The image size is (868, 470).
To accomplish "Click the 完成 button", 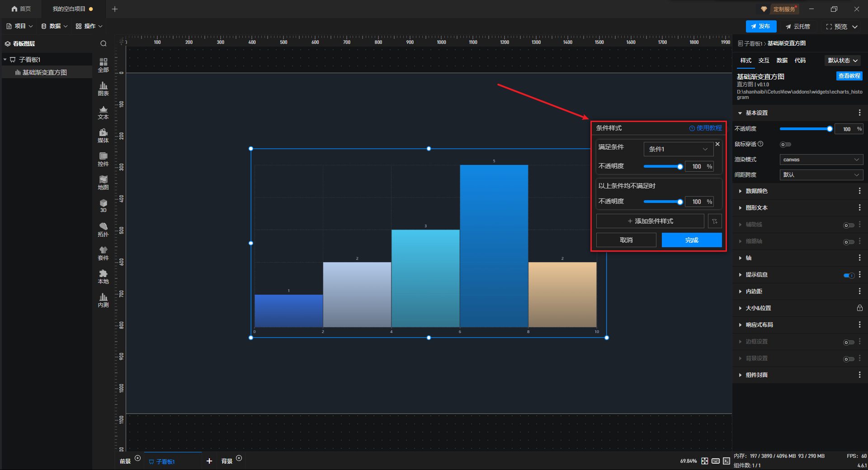I will pyautogui.click(x=692, y=240).
